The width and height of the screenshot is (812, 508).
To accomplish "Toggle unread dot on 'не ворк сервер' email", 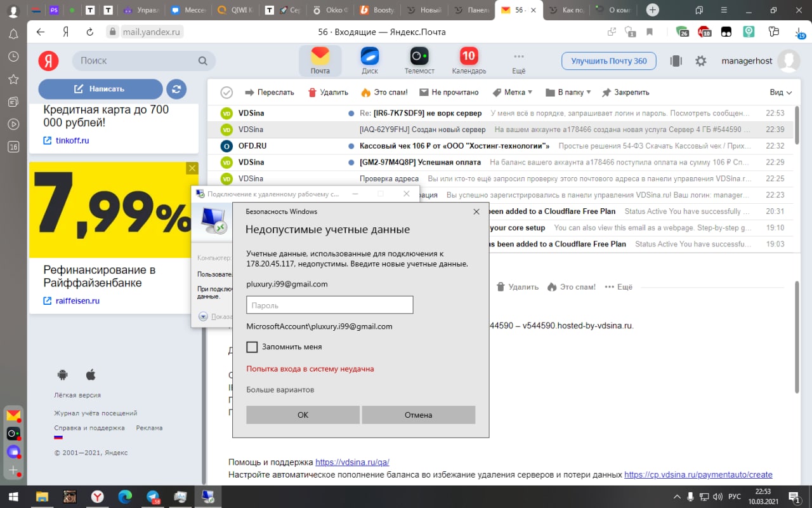I will (351, 113).
